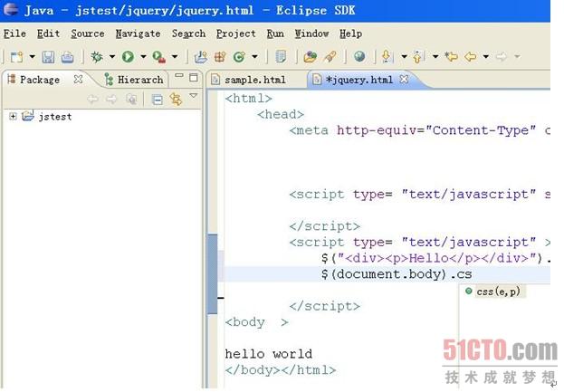Click the Next Annotation arrow icon
564x392 pixels.
coord(387,56)
